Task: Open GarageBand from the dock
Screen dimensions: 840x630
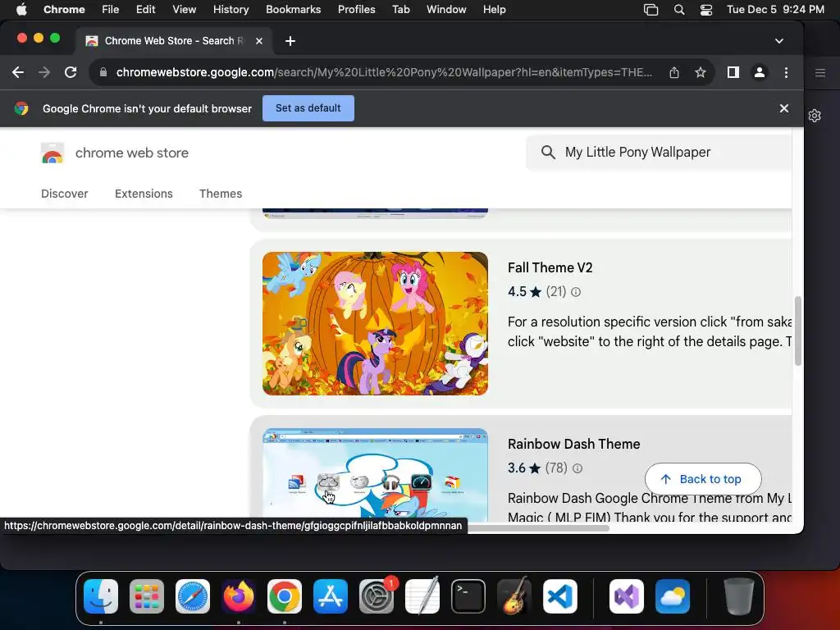Action: click(x=514, y=596)
